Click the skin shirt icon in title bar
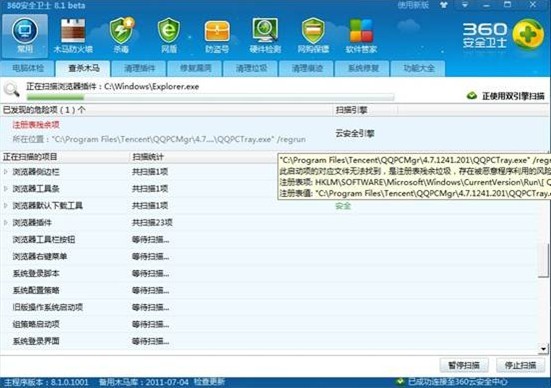 pyautogui.click(x=444, y=5)
